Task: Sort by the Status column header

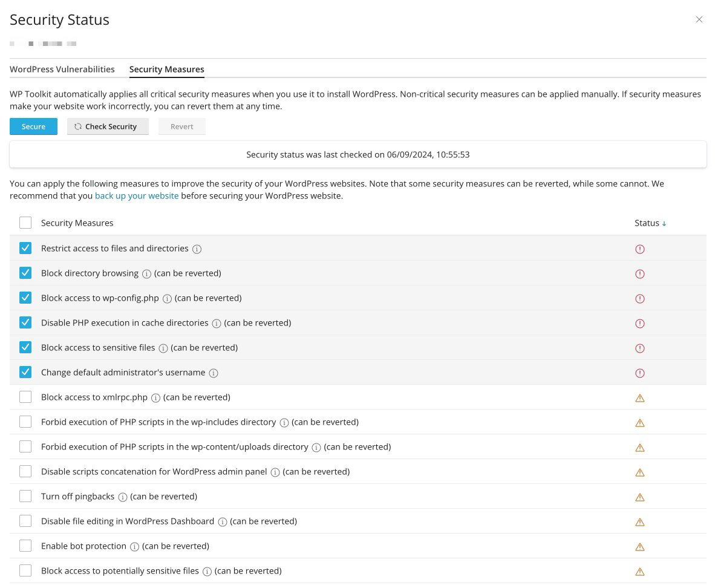Action: pyautogui.click(x=650, y=223)
